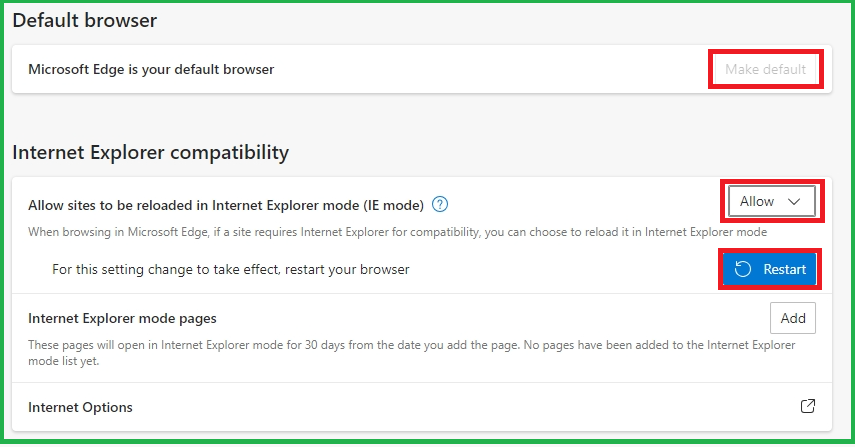
Task: Click the IE mode help question mark icon
Action: point(440,205)
